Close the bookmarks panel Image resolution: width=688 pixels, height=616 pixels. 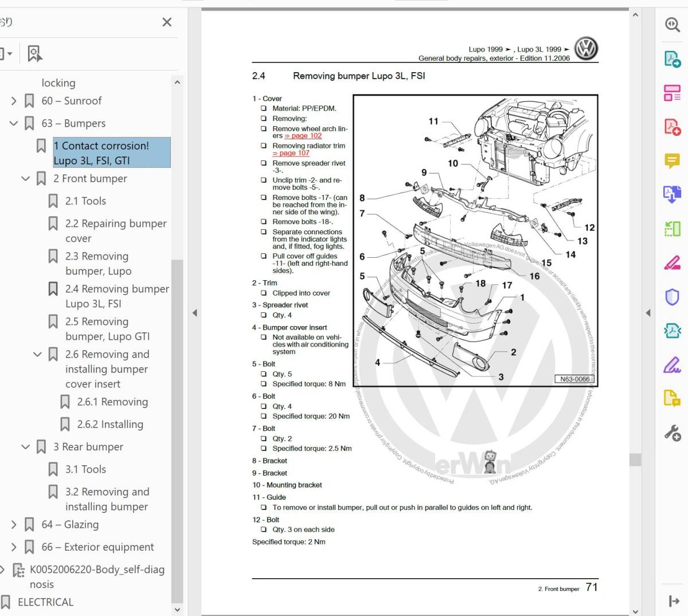[167, 22]
